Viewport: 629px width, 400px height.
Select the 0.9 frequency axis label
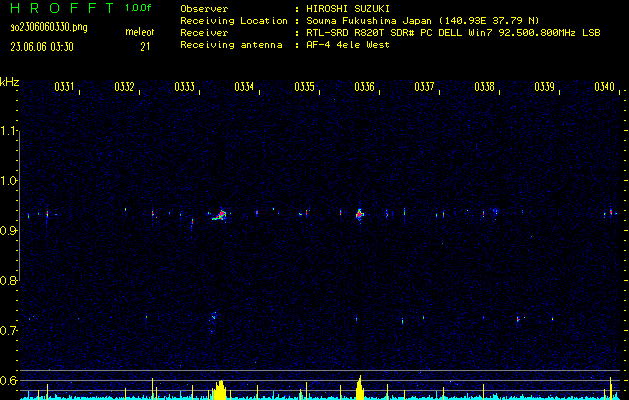coord(9,231)
